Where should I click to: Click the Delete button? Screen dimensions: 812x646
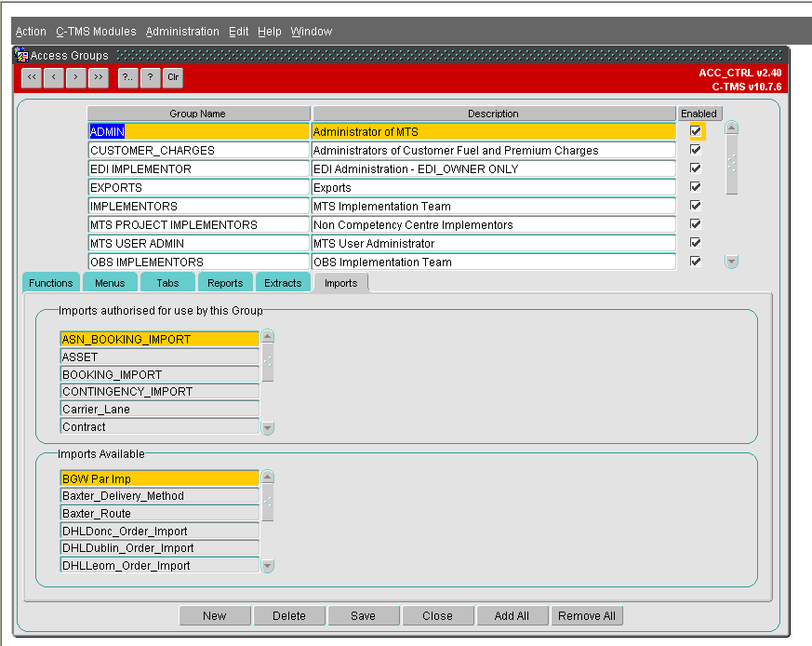click(289, 616)
